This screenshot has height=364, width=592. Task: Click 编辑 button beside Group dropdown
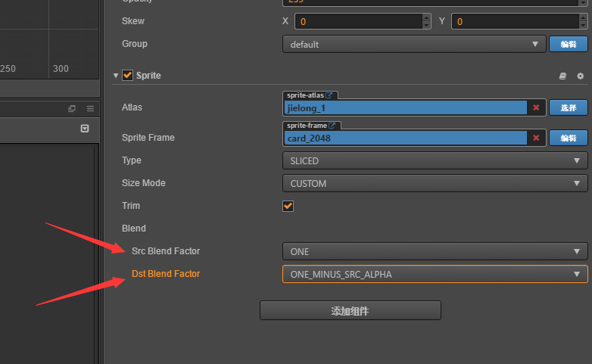coord(568,44)
